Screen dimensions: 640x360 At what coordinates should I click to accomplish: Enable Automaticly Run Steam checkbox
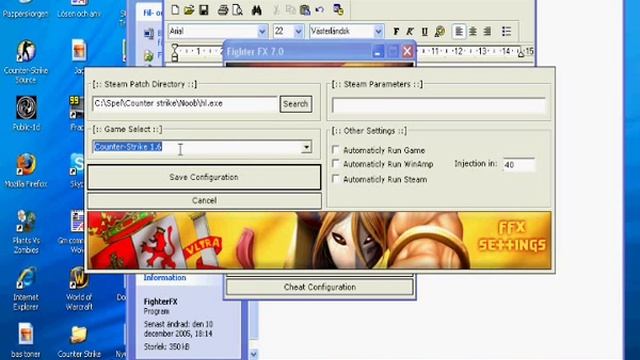336,179
